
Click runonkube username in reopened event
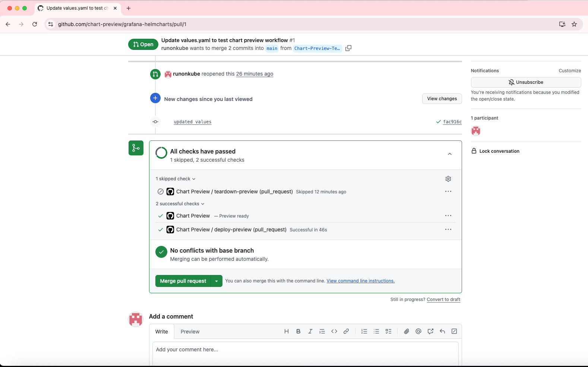coord(186,74)
